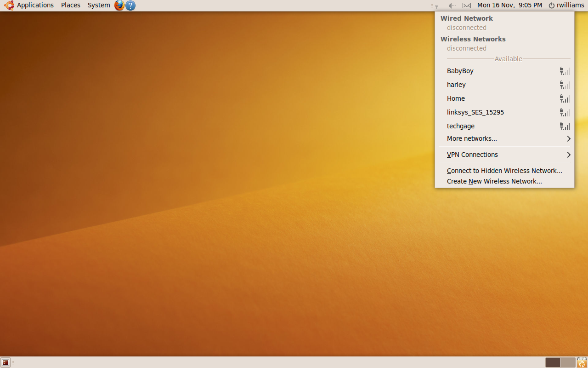Launch Firefox from the top panel

(x=119, y=6)
